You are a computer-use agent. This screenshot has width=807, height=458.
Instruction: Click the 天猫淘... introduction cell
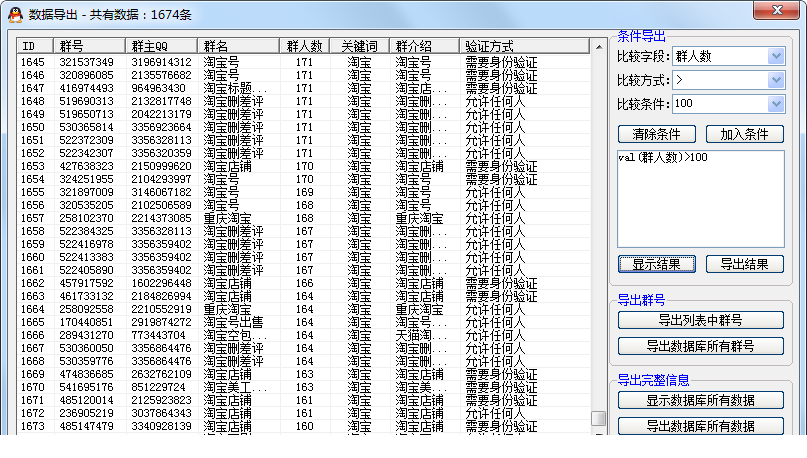(422, 336)
